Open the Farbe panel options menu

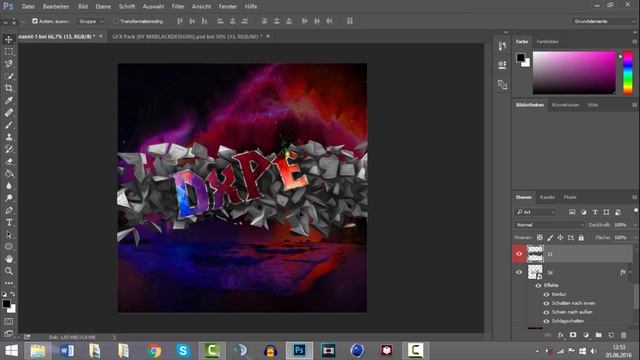[634, 42]
